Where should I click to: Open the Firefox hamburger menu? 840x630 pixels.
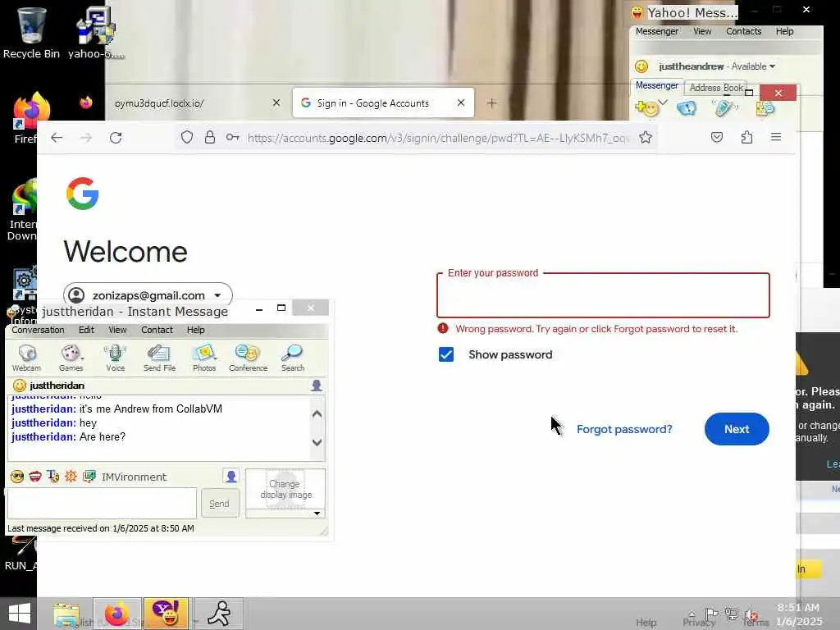[776, 137]
